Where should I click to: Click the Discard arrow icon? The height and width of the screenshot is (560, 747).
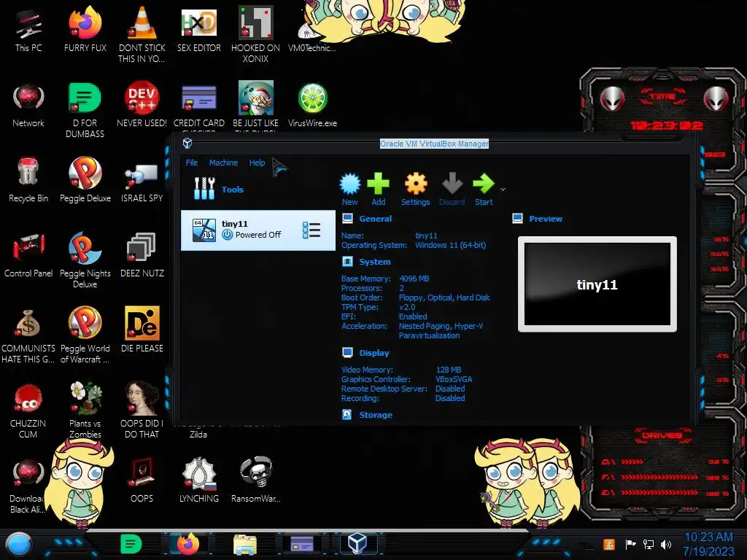tap(452, 189)
